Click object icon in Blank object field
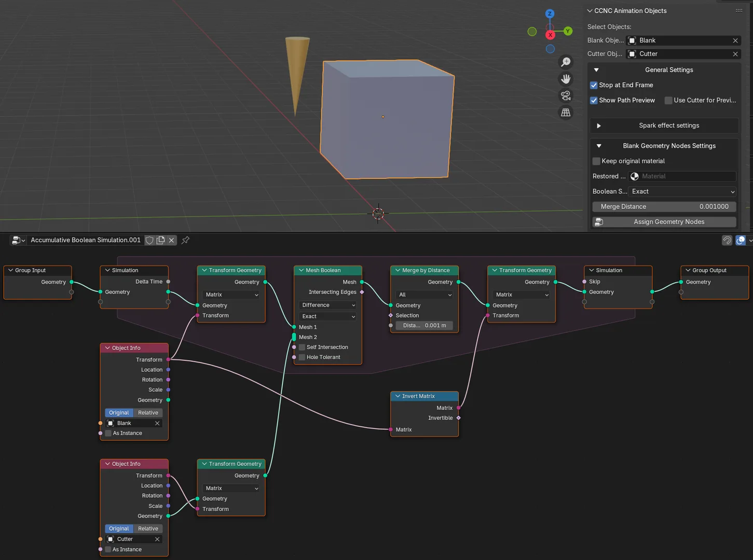 click(633, 40)
